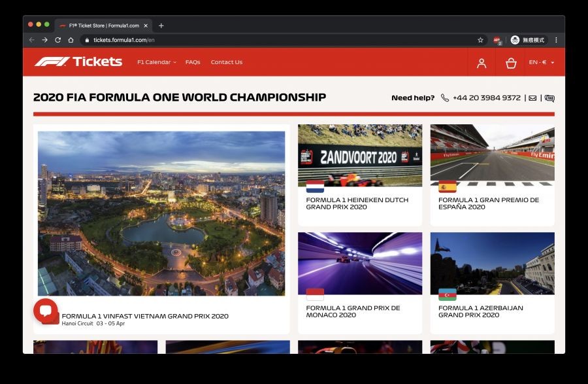This screenshot has height=384, width=588.
Task: Expand the F1 Calendar dropdown
Action: coord(157,62)
